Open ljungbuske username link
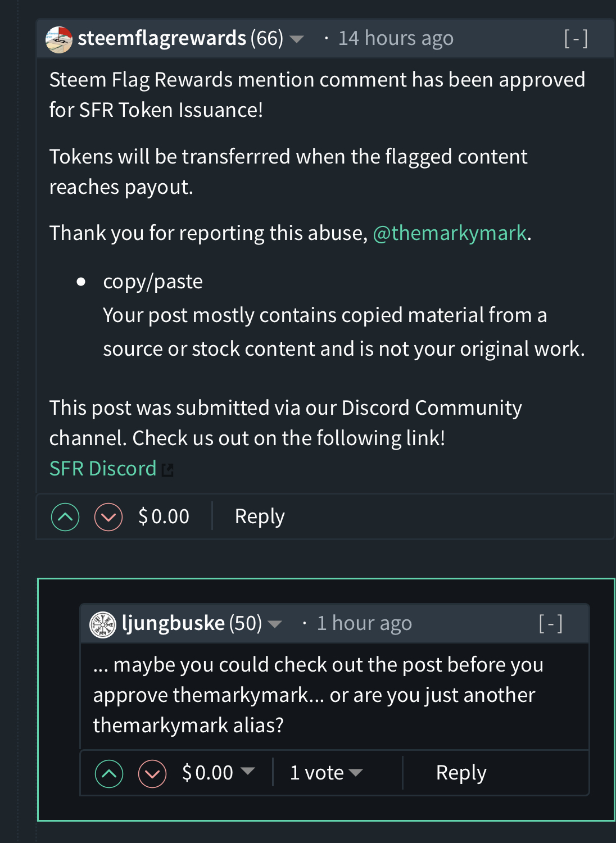The width and height of the screenshot is (616, 843). (x=173, y=623)
